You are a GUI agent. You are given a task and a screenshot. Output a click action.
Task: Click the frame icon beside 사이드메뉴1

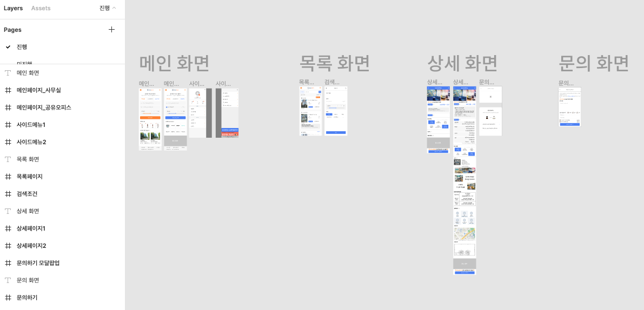coord(8,125)
